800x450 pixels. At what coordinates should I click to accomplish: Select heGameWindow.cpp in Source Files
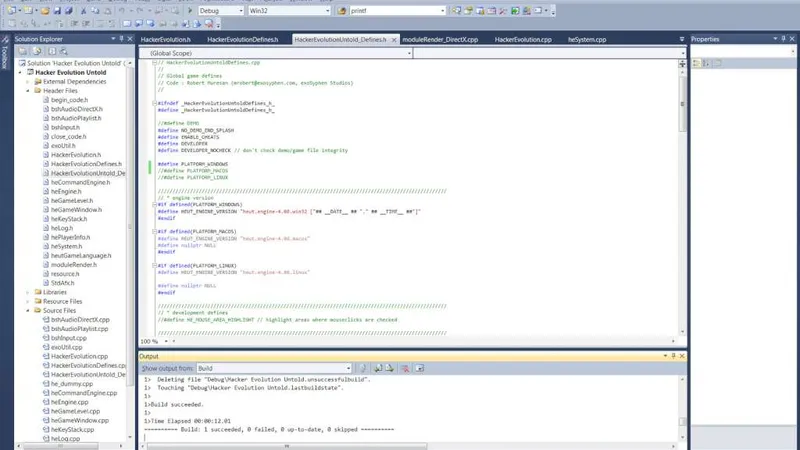click(x=80, y=420)
